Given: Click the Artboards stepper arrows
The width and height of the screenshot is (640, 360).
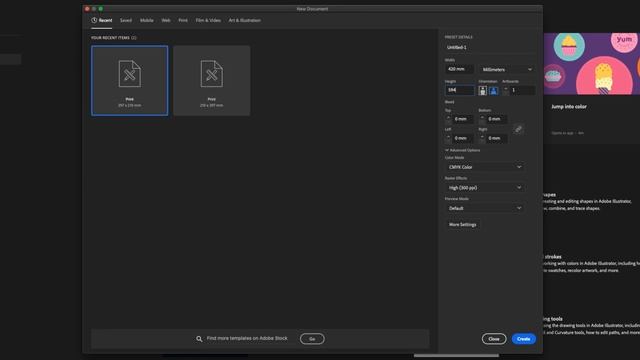Looking at the screenshot, I should point(505,90).
